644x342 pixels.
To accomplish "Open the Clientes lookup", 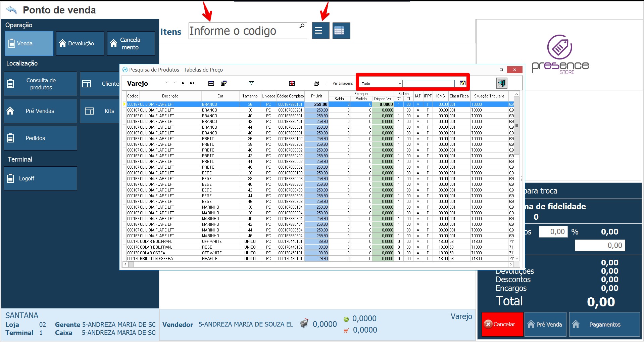I will click(x=100, y=84).
